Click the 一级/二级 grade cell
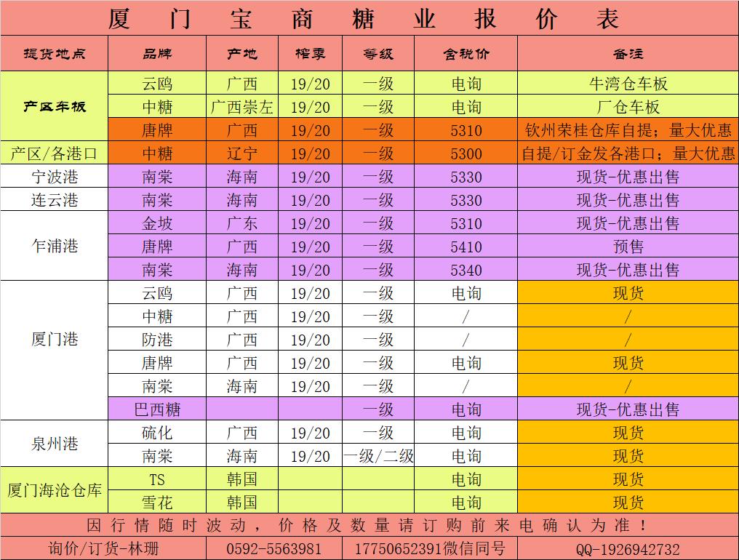This screenshot has width=739, height=560. pos(378,456)
